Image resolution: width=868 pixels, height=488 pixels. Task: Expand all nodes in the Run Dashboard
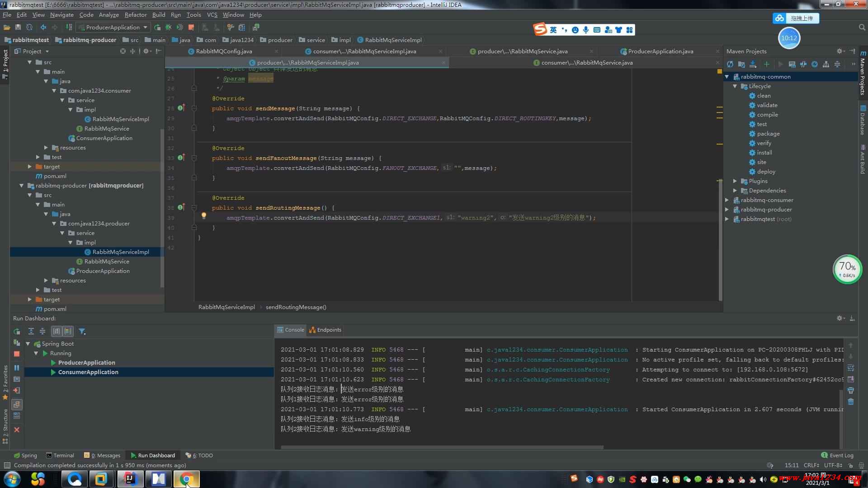[x=31, y=331]
